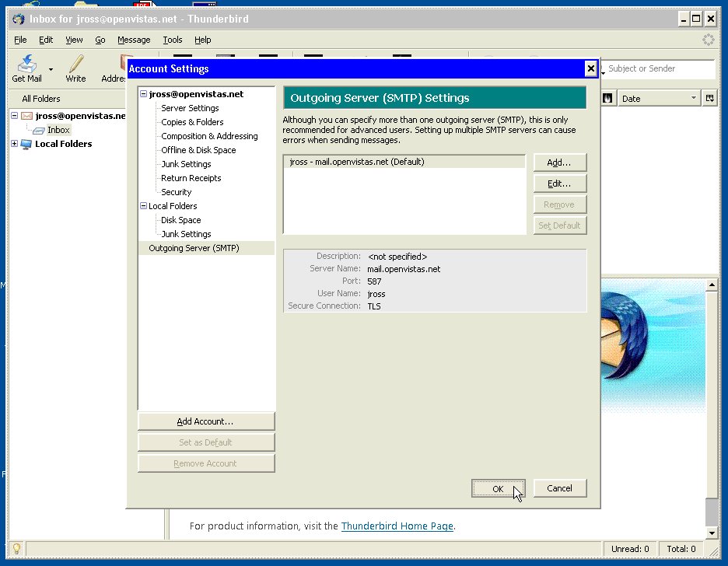Select Junk Settings under Local Folders
The height and width of the screenshot is (566, 728).
[x=186, y=234]
